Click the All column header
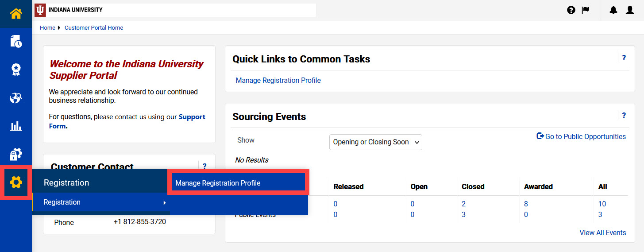 click(x=602, y=187)
